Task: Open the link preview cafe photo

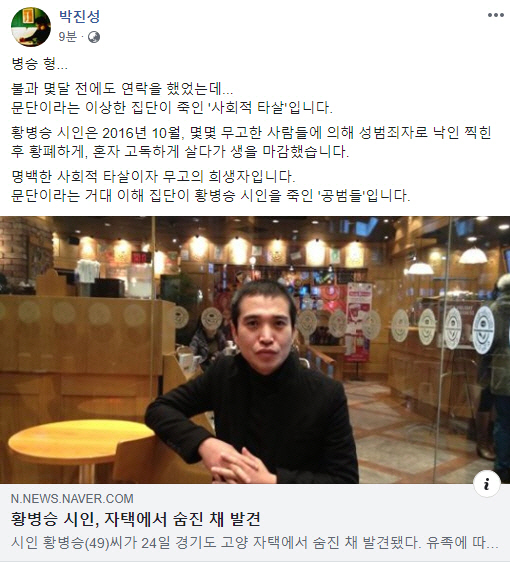Action: pyautogui.click(x=255, y=350)
